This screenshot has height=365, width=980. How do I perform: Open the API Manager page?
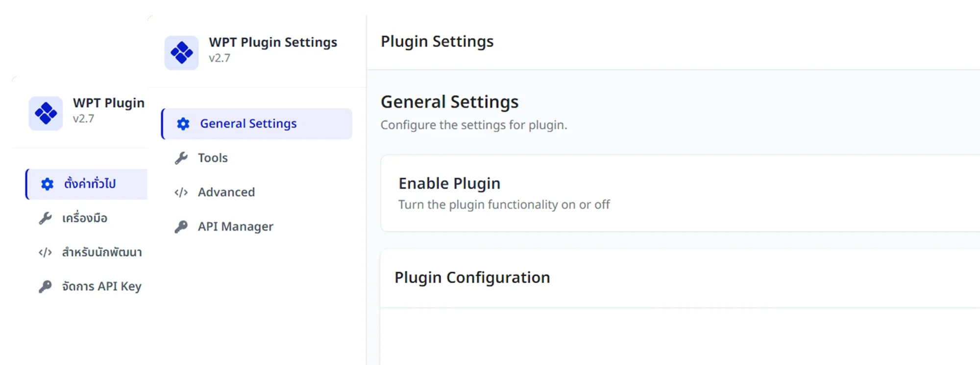coord(257,227)
